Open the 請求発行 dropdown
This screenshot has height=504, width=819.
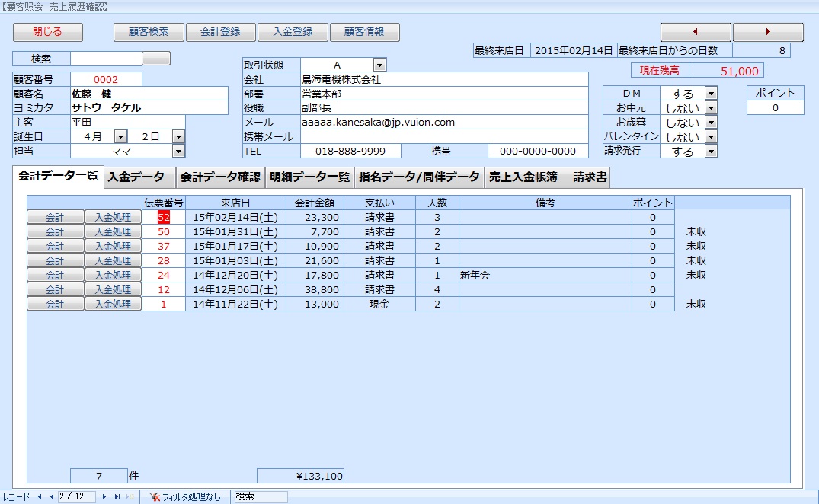click(x=711, y=151)
